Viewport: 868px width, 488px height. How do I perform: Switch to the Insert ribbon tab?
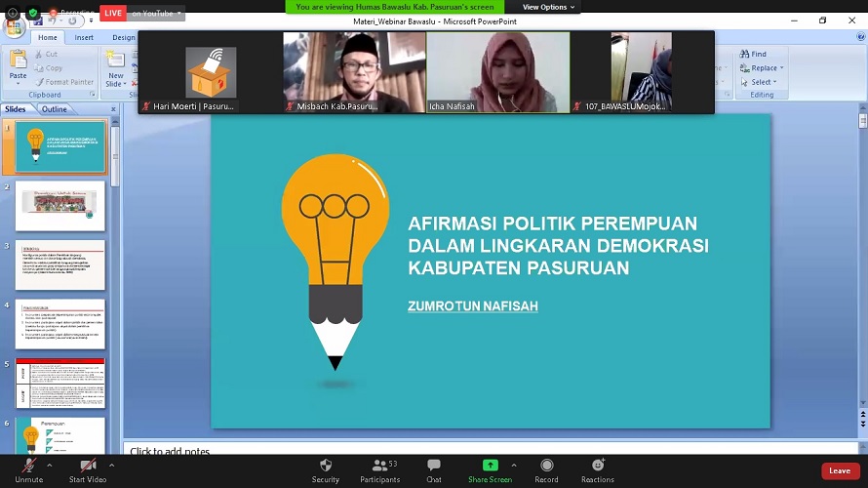(x=84, y=37)
